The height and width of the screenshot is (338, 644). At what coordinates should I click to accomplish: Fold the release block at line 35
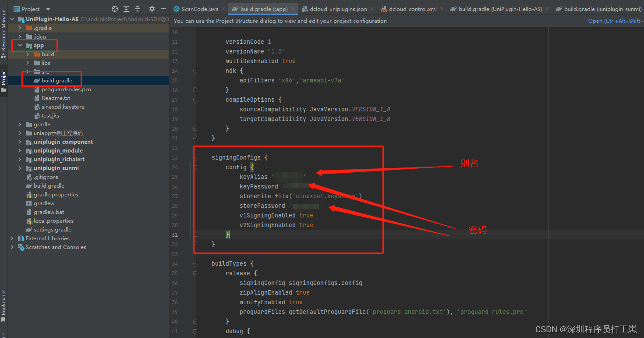coord(195,273)
